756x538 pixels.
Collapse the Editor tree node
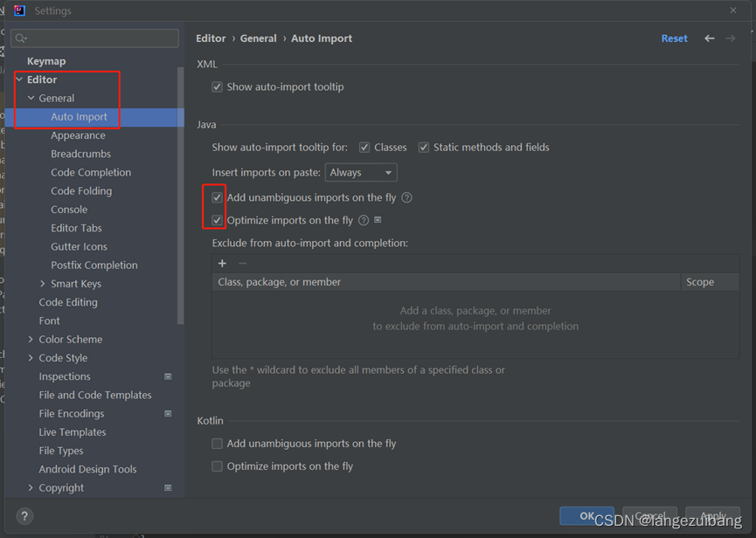point(19,79)
